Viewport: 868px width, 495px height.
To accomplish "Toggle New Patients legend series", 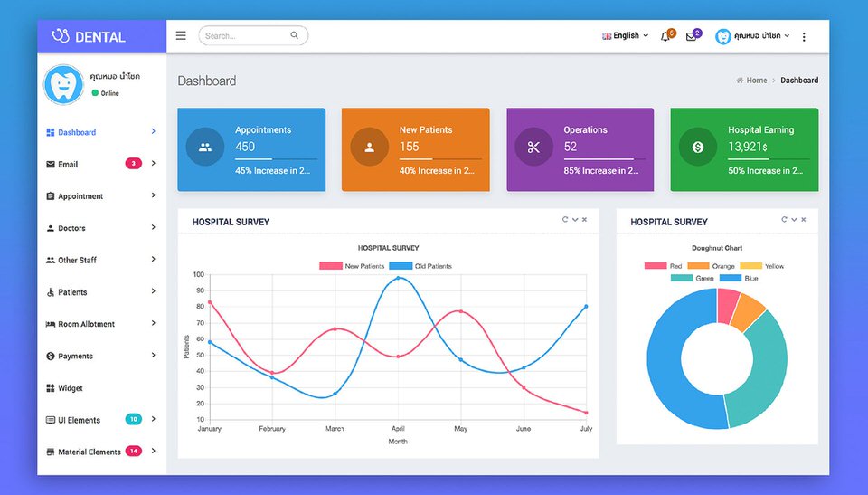I will 352,266.
